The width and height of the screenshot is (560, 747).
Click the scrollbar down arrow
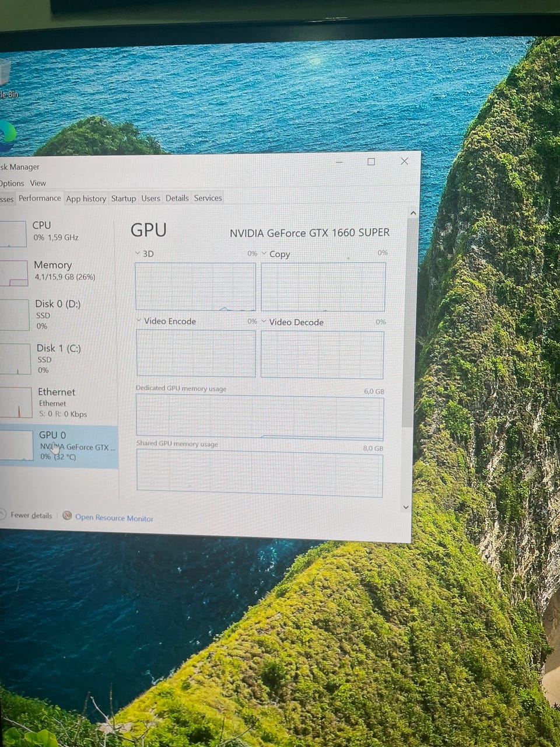click(x=406, y=507)
